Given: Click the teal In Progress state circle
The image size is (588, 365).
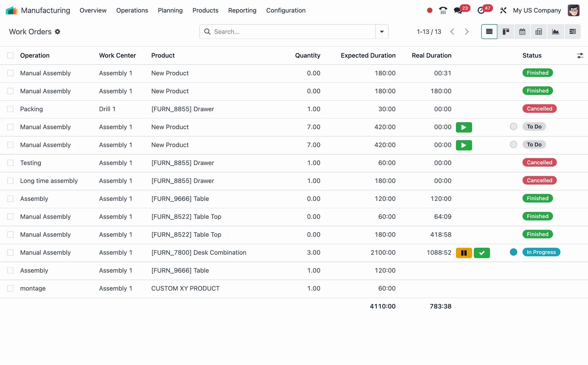Looking at the screenshot, I should click(513, 252).
